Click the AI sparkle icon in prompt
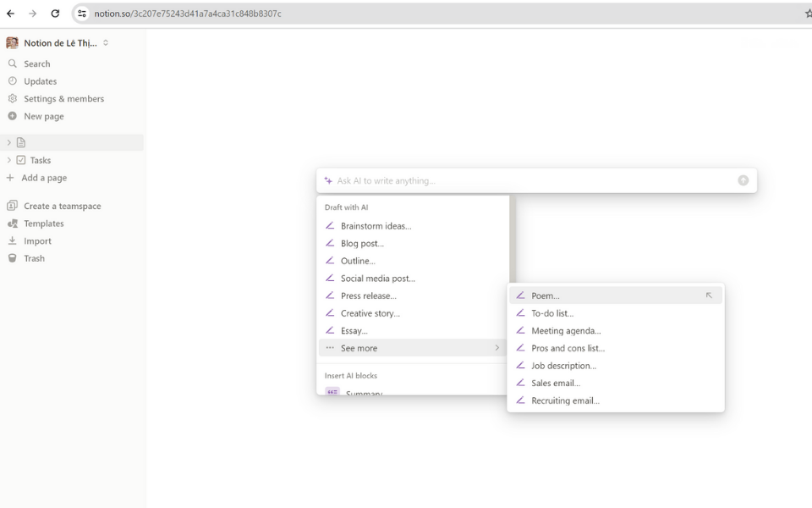 pyautogui.click(x=328, y=180)
